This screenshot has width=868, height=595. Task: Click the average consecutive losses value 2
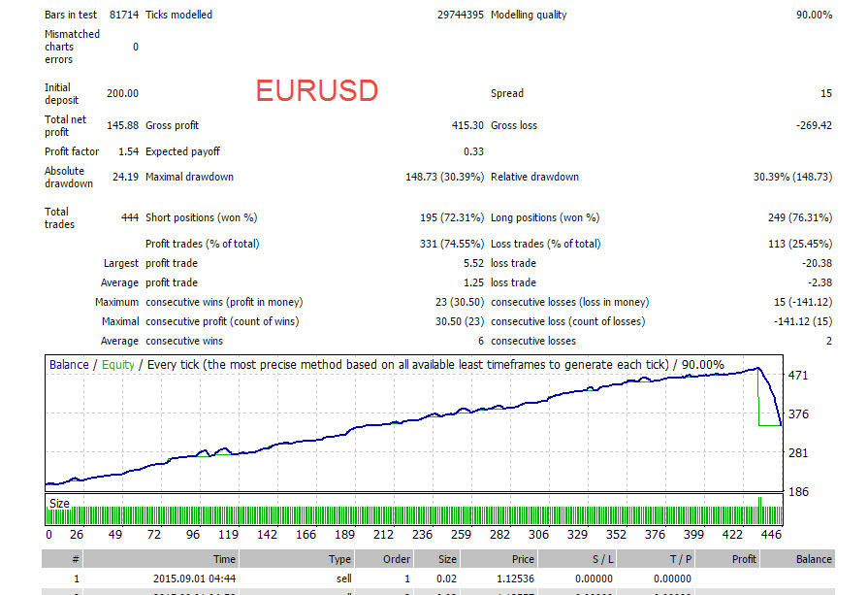pos(828,342)
